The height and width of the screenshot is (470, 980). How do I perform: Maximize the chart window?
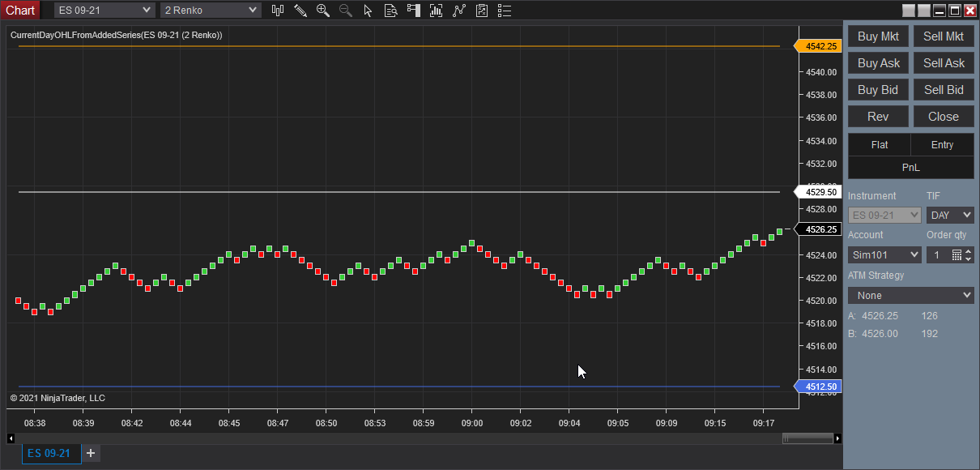[955, 11]
